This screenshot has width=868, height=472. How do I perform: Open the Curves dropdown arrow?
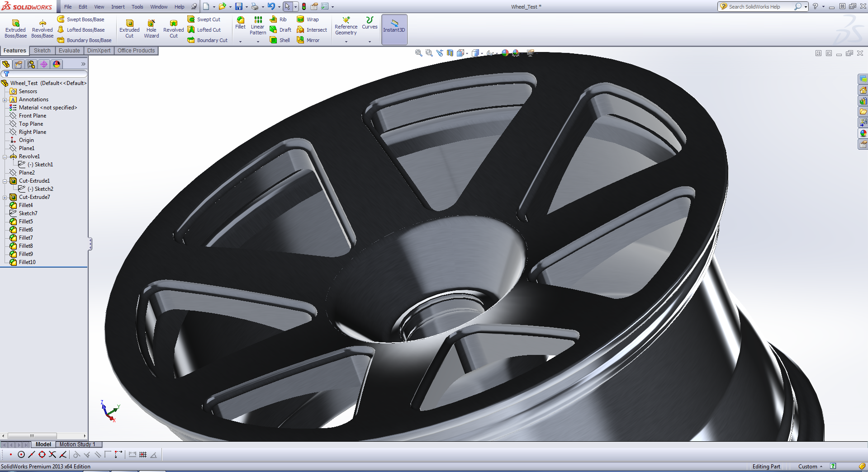370,42
